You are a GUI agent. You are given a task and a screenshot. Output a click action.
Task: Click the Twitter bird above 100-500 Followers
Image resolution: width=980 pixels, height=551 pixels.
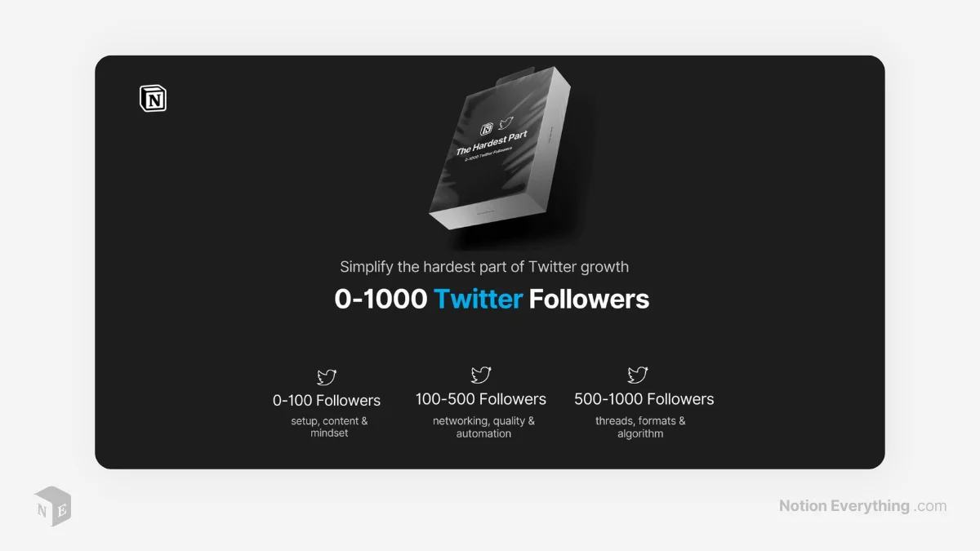point(481,375)
